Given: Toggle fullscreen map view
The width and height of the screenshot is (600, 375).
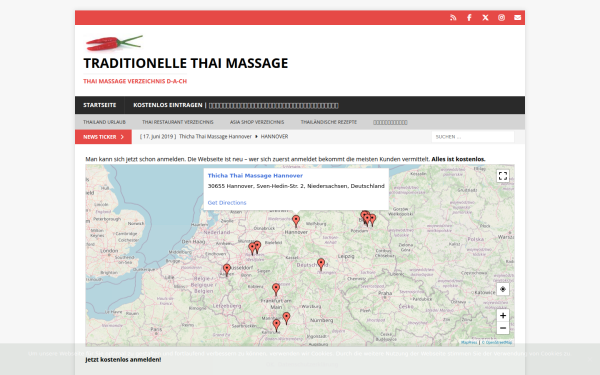Looking at the screenshot, I should [x=503, y=176].
